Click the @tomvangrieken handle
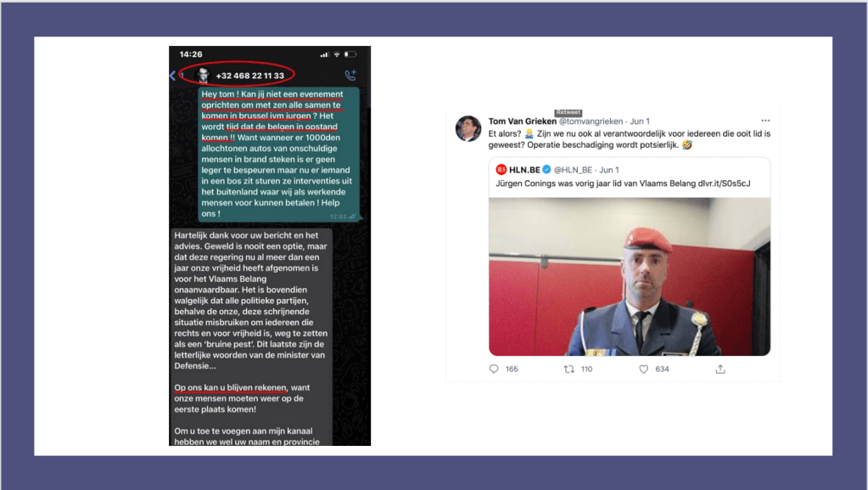Screen dimensions: 868x490 [x=591, y=121]
